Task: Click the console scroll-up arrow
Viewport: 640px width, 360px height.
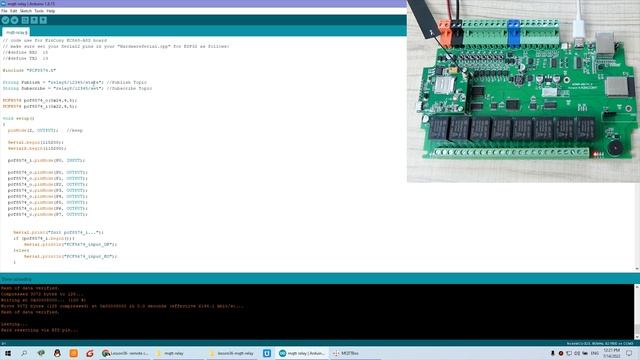Action: (x=637, y=287)
